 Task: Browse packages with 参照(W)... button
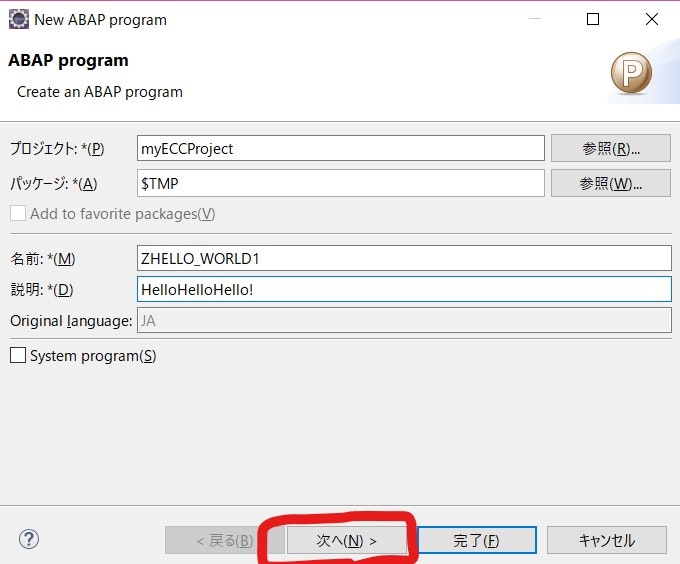pos(611,183)
